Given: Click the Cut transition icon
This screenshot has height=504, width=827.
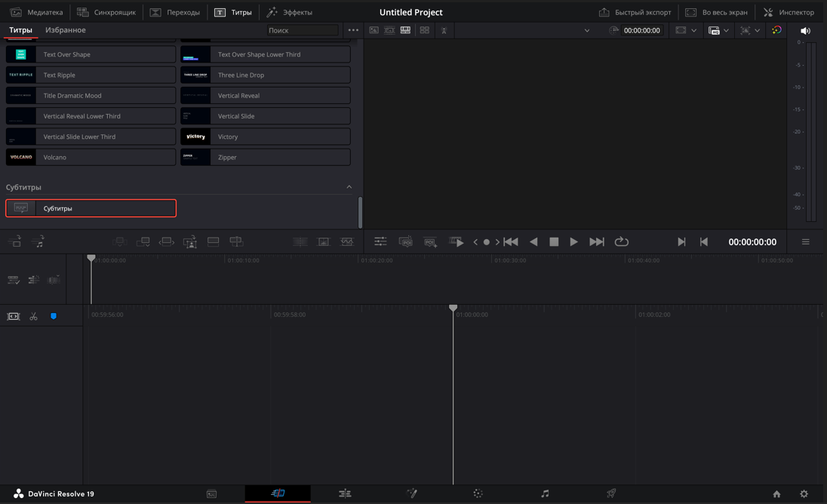Looking at the screenshot, I should 300,241.
